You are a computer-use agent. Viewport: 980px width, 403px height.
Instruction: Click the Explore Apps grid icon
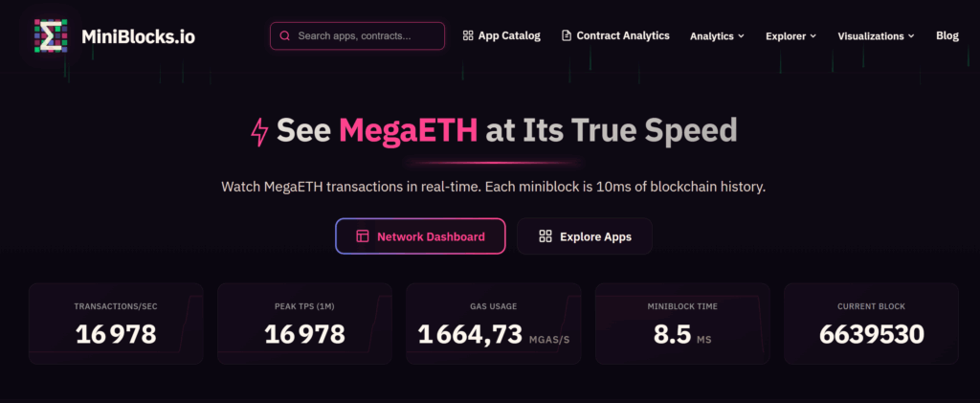point(546,236)
